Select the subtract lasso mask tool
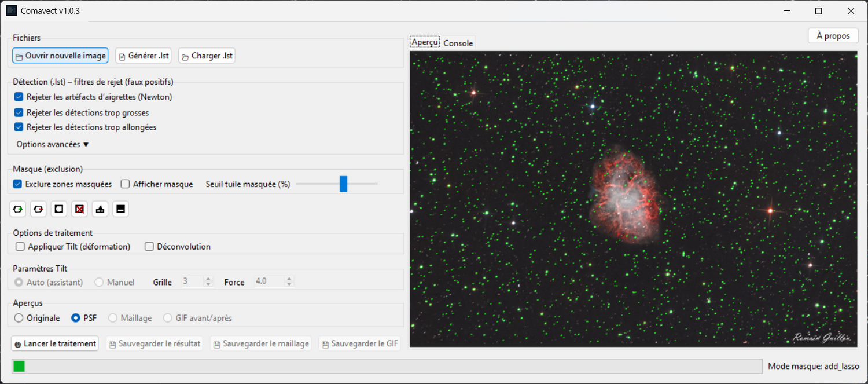Viewport: 868px width, 384px height. (38, 209)
